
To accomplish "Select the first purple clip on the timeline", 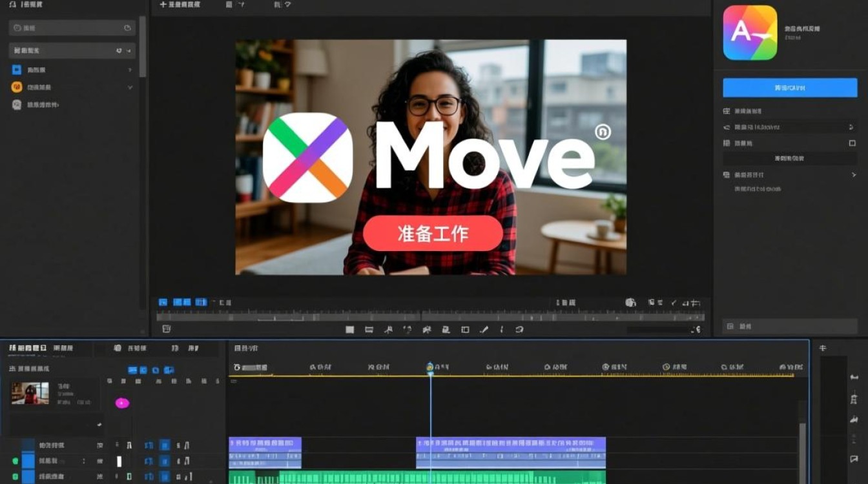I will (x=265, y=453).
